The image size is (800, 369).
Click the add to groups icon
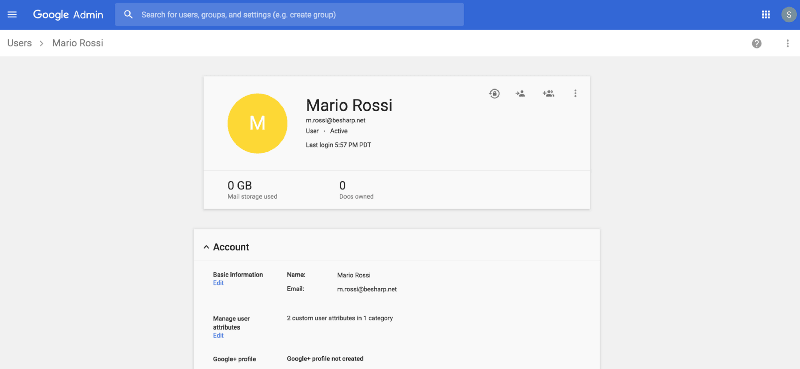pos(548,93)
